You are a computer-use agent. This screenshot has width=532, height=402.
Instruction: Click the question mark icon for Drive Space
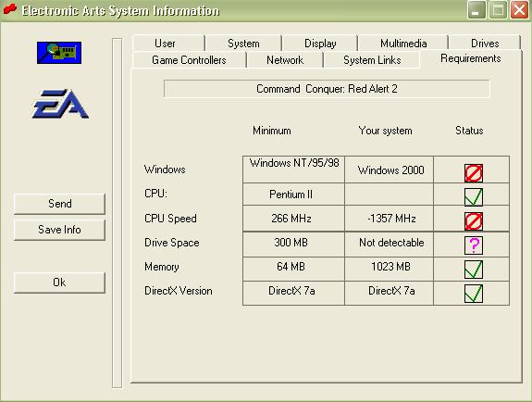474,245
